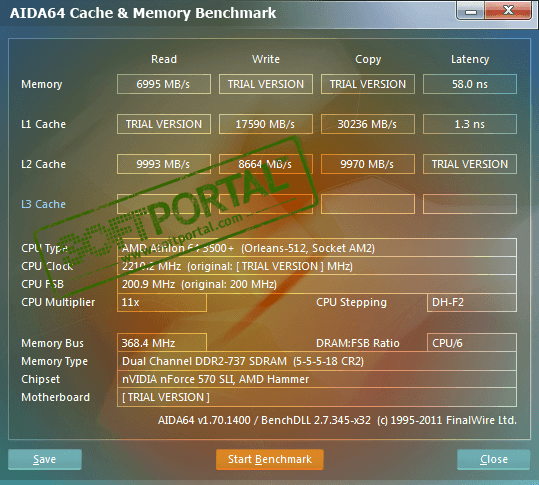Select CPU Type AMD Athlon 64 field
539x485 pixels.
click(317, 248)
